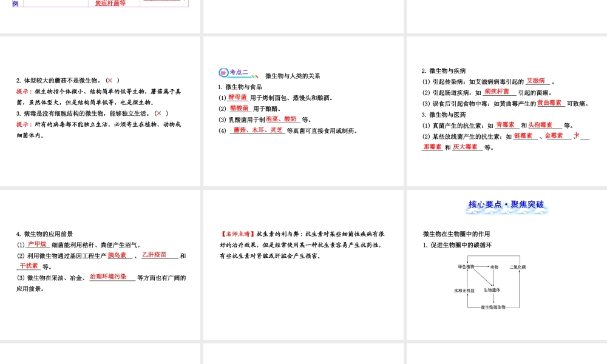Viewport: 607px width, 364px height.
Task: Click the red answer 头孢霉素
Action: 540,124
